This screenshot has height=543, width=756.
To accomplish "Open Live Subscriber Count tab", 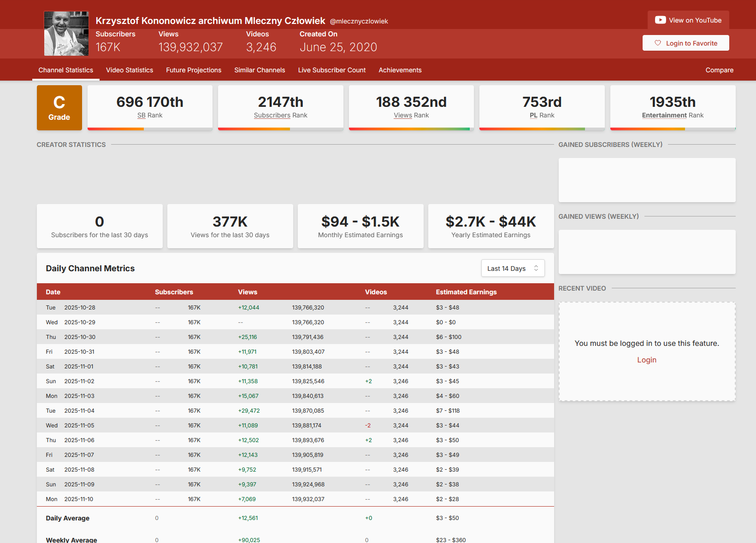I will pos(331,70).
